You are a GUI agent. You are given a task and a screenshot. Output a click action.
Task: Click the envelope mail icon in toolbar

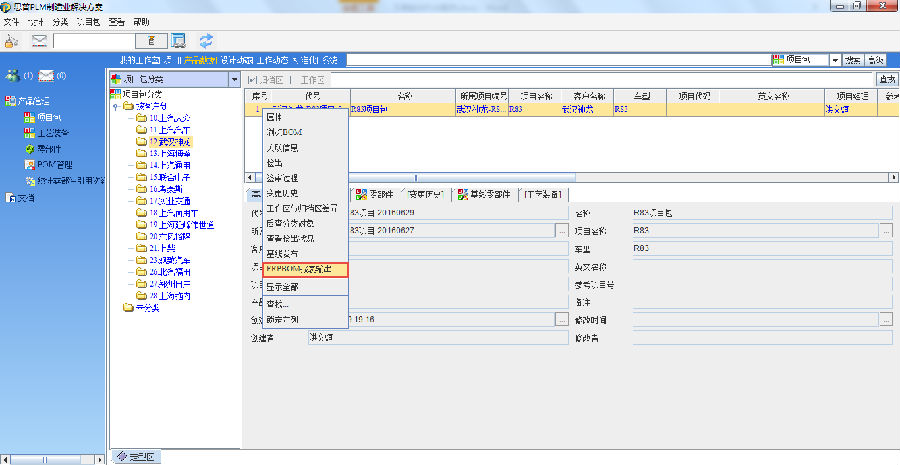39,41
